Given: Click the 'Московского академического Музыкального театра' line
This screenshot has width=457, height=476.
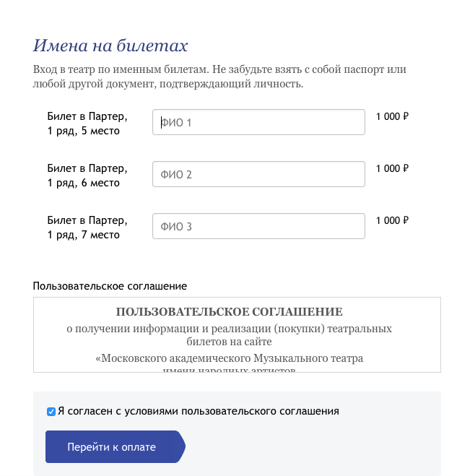Looking at the screenshot, I should [230, 358].
